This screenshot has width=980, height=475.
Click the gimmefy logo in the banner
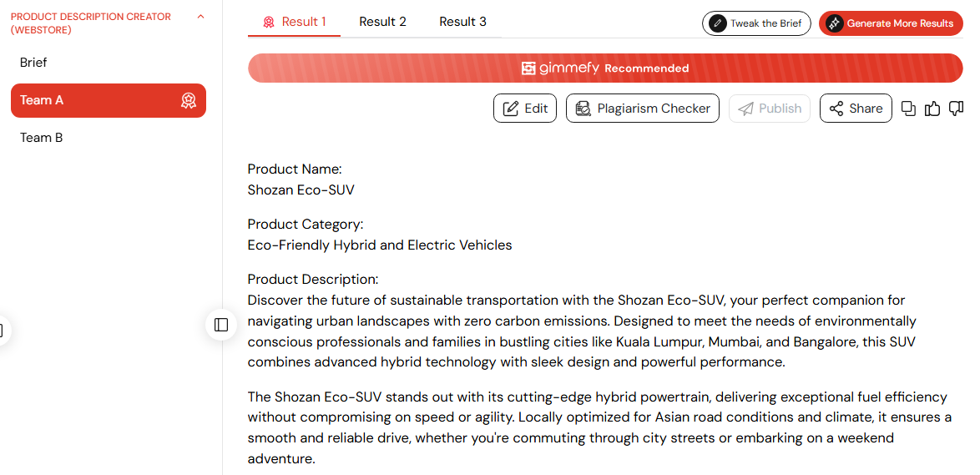(x=560, y=68)
